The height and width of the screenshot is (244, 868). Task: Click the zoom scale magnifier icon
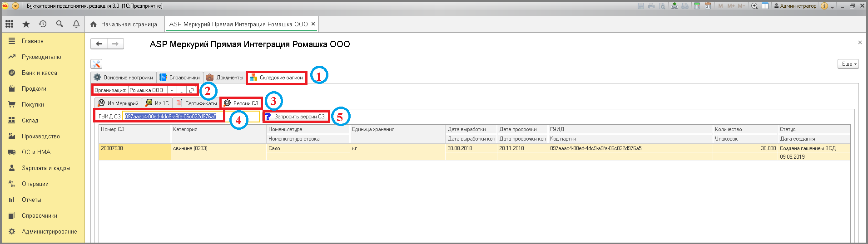coord(754,6)
